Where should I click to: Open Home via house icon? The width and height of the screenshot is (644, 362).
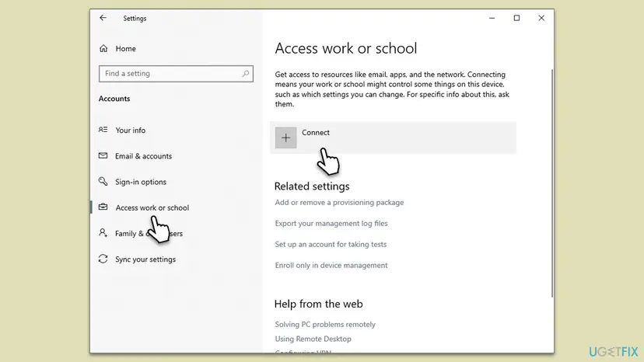[x=103, y=48]
